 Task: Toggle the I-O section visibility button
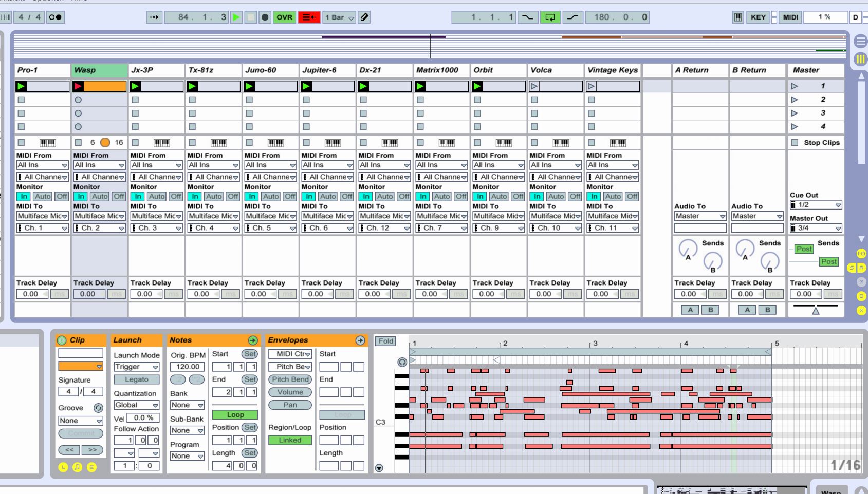point(861,253)
